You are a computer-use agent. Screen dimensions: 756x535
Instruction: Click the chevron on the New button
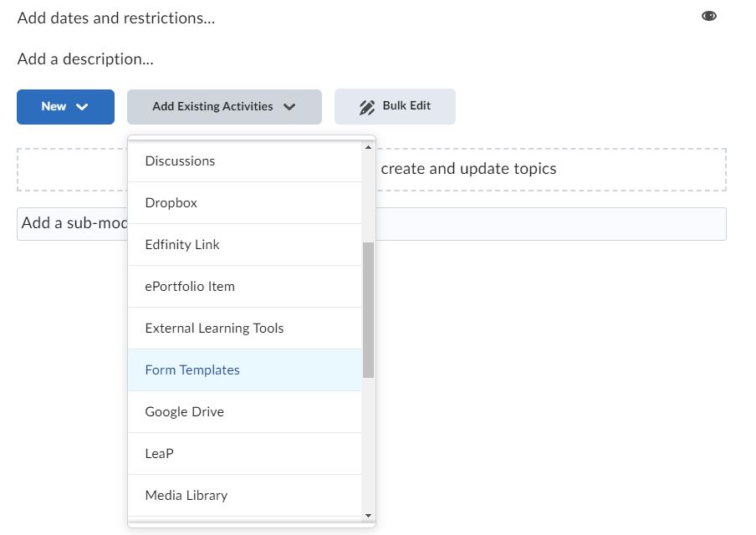[80, 106]
